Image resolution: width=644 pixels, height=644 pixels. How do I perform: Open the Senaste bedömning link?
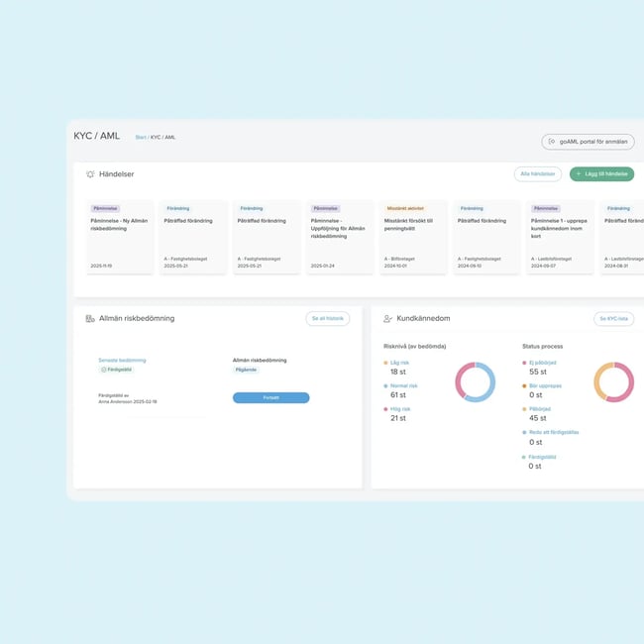122,361
